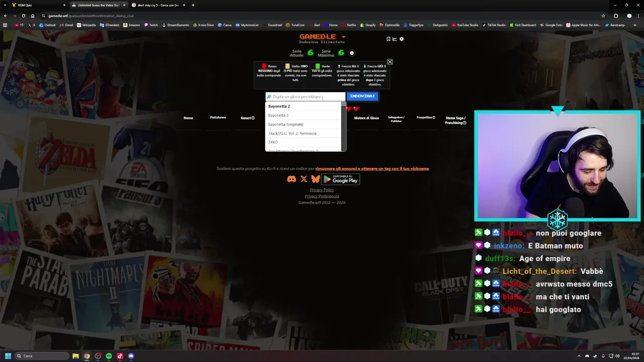The image size is (644, 362).
Task: Close the VGM Quiz tab
Action: point(64,5)
